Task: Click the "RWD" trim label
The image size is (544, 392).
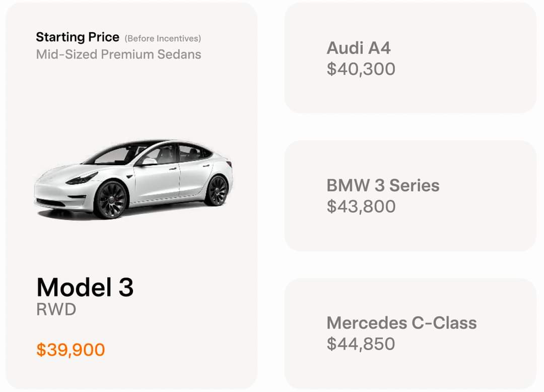Action: (56, 309)
